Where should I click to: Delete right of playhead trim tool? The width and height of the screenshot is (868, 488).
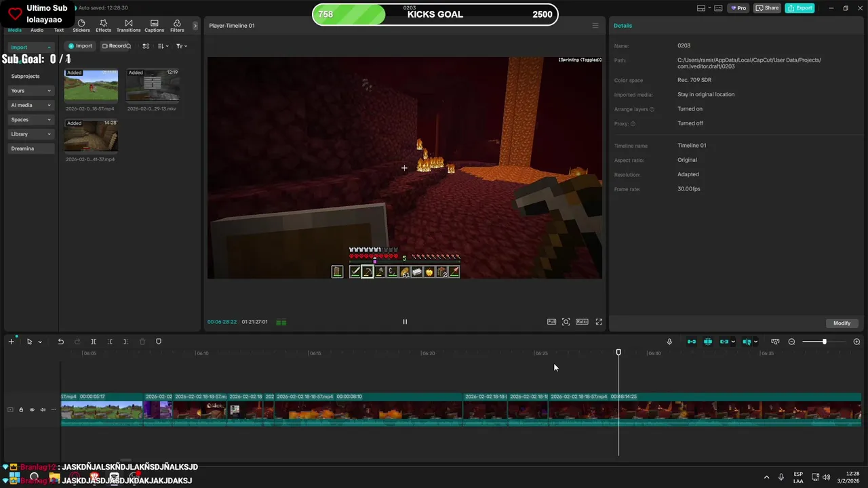pyautogui.click(x=125, y=342)
